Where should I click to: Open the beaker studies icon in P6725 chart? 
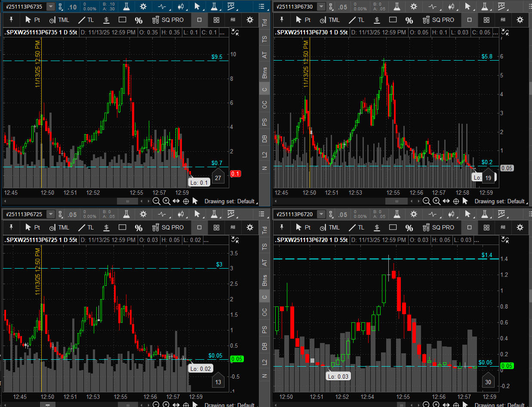click(126, 214)
